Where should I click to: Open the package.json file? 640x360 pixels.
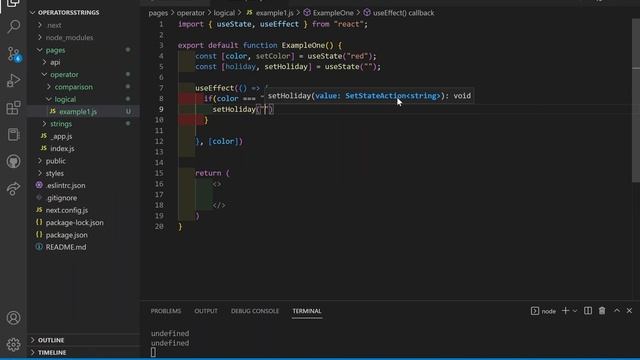66,235
